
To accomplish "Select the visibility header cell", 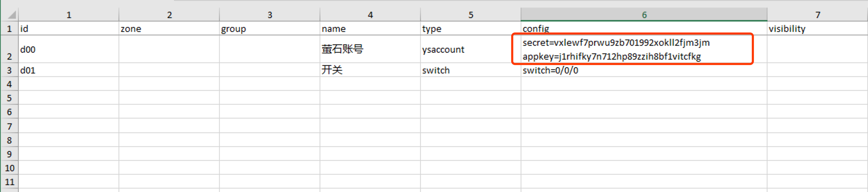I will [817, 28].
